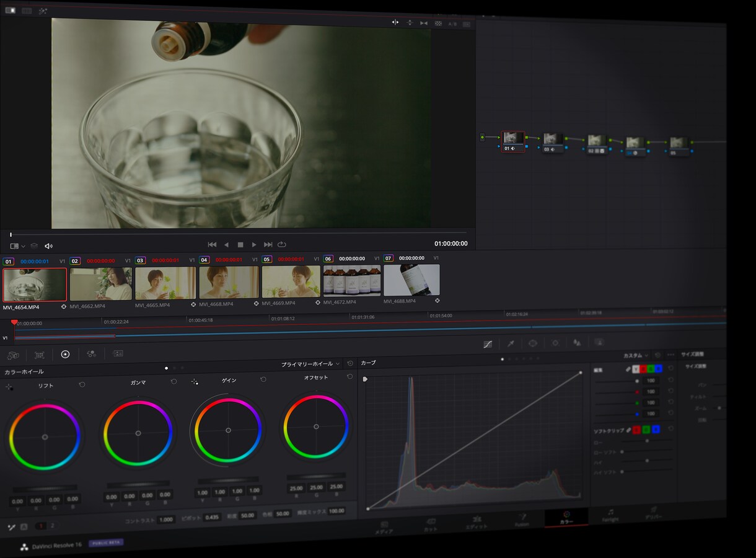This screenshot has height=558, width=756.
Task: Select clip thumbnail MVI_4688.MP4
Action: (411, 280)
